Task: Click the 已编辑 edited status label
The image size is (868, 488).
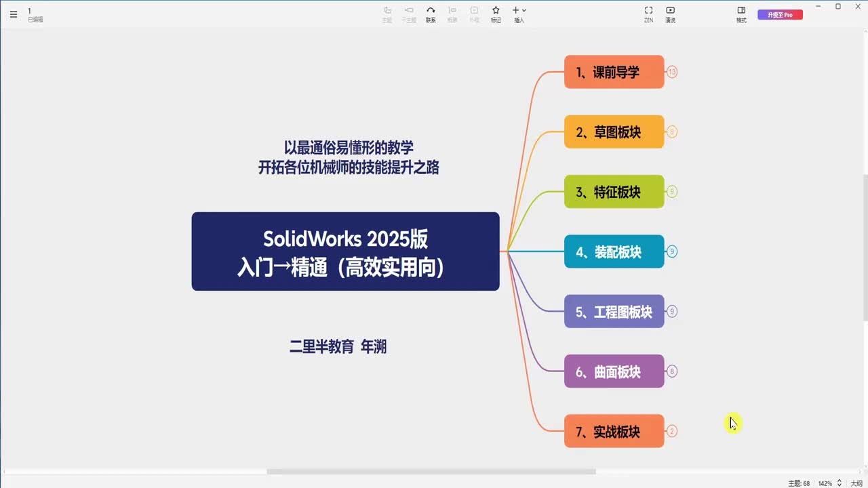Action: (x=35, y=20)
